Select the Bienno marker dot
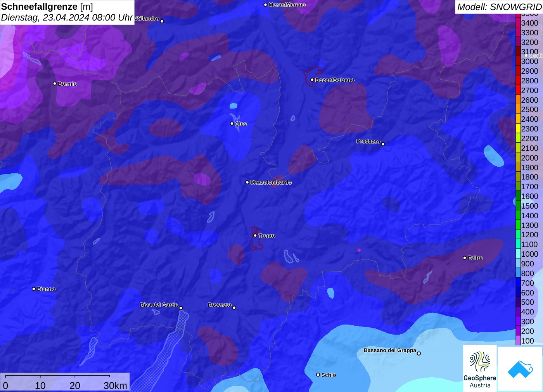 34,289
